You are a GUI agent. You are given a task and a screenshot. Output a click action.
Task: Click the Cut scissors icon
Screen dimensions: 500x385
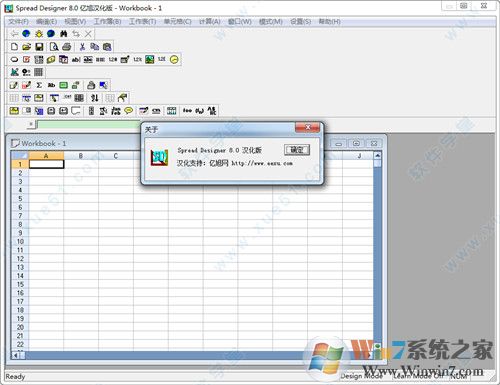(82, 47)
